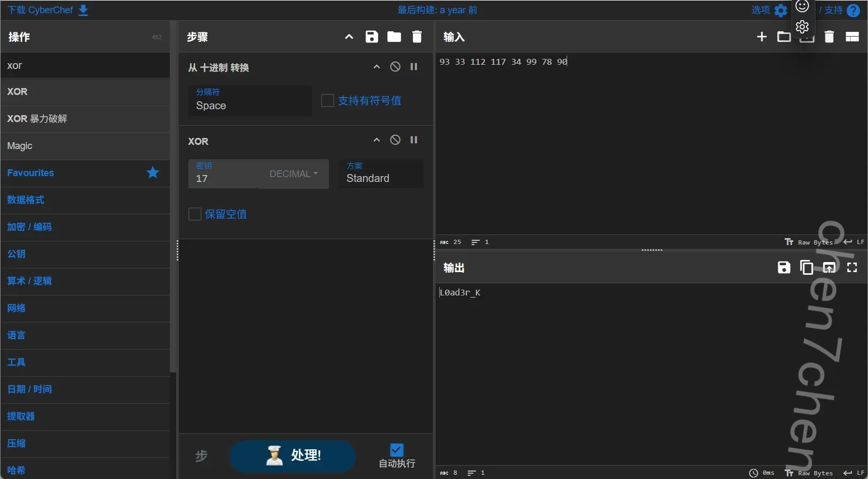Open the 压缩 category

click(85, 443)
